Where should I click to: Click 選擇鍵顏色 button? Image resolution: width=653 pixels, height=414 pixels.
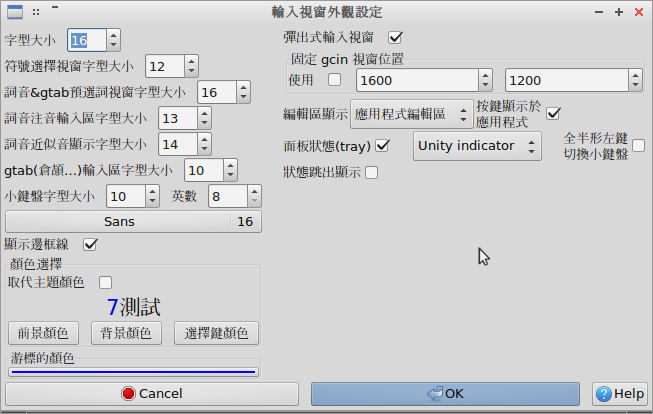(x=216, y=333)
